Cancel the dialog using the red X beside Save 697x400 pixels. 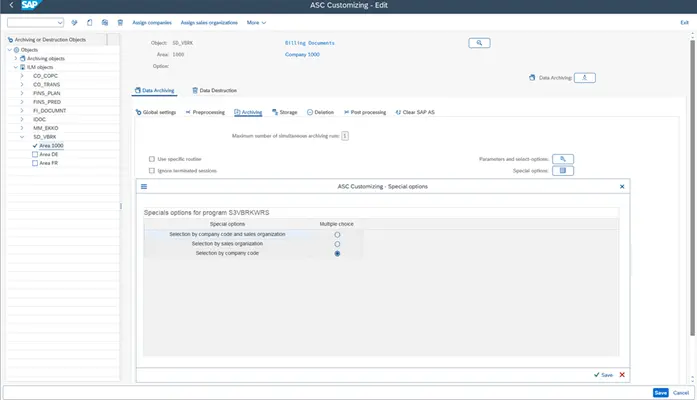(622, 375)
